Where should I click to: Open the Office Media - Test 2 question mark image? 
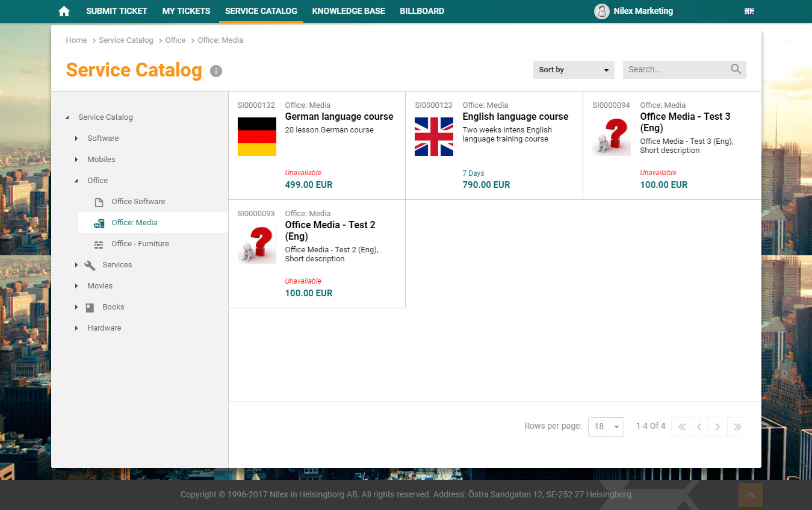(x=257, y=245)
